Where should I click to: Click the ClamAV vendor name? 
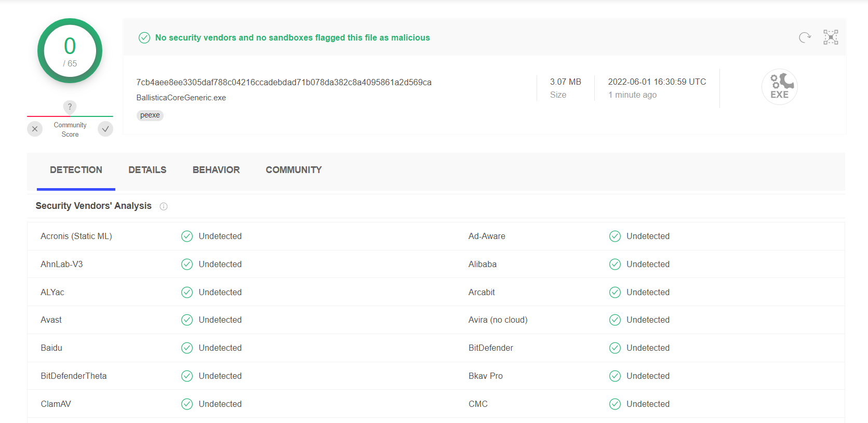click(x=56, y=404)
